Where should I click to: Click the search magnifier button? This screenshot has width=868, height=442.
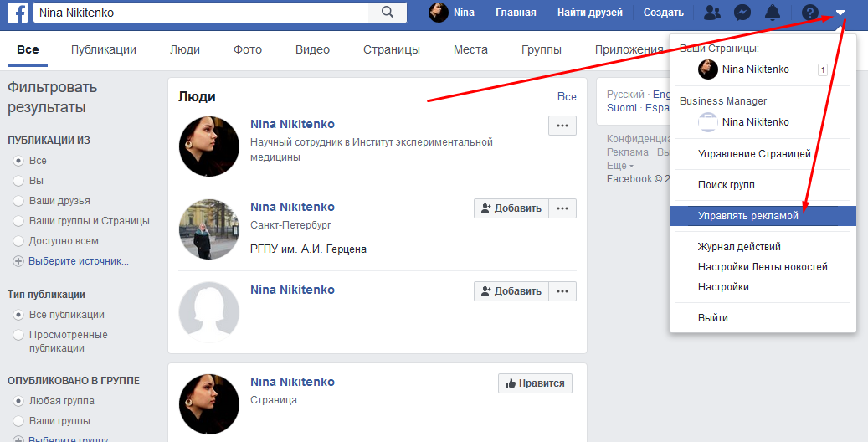point(388,13)
